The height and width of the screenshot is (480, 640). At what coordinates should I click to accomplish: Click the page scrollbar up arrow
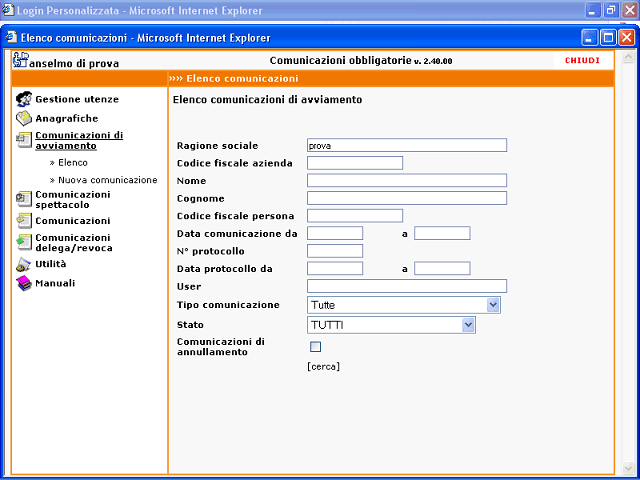pyautogui.click(x=628, y=58)
